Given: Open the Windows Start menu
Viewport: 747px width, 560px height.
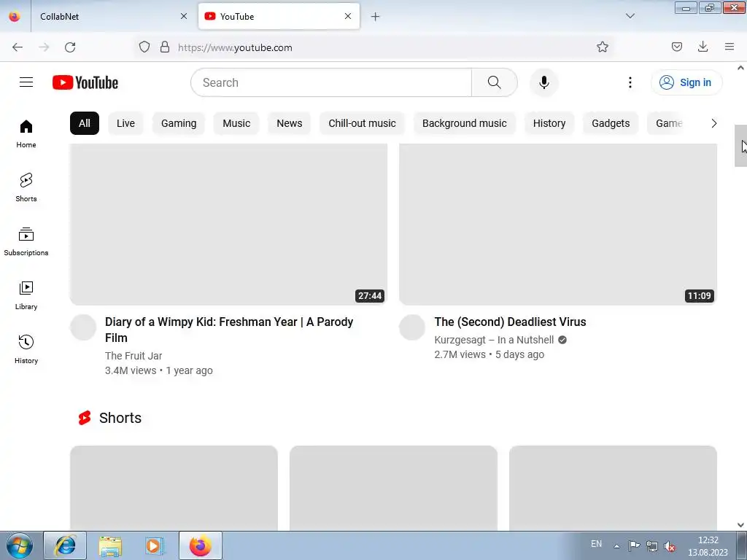Looking at the screenshot, I should 20,545.
